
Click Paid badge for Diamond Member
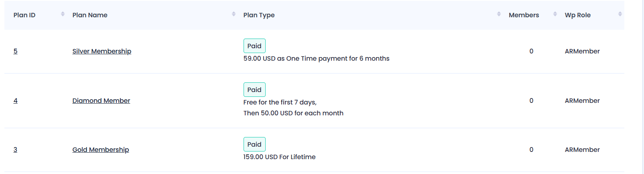click(x=254, y=90)
